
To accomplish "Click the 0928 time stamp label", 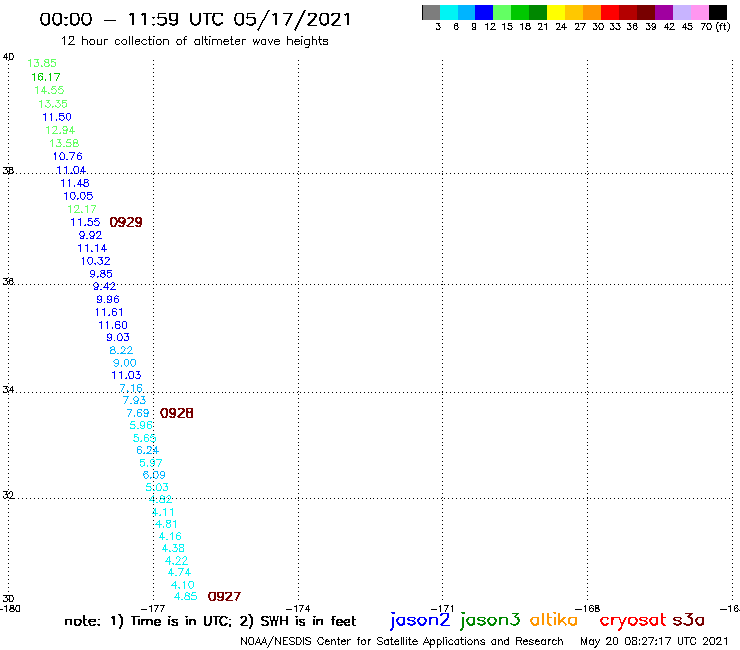I will 177,413.
